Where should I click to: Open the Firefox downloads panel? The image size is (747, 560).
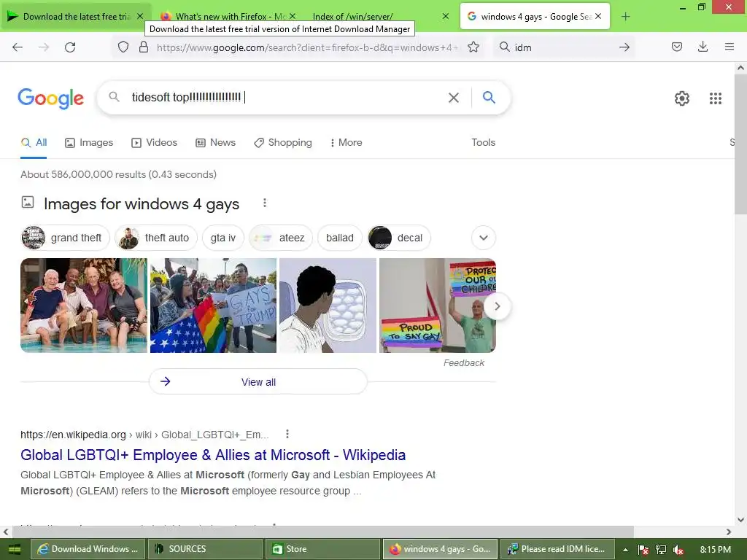703,47
